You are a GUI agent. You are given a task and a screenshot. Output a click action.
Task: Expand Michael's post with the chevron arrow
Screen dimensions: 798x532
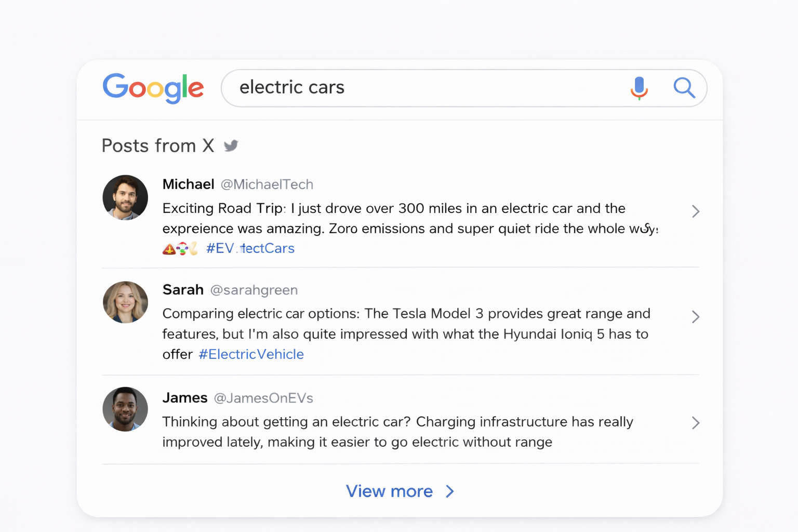[696, 211]
